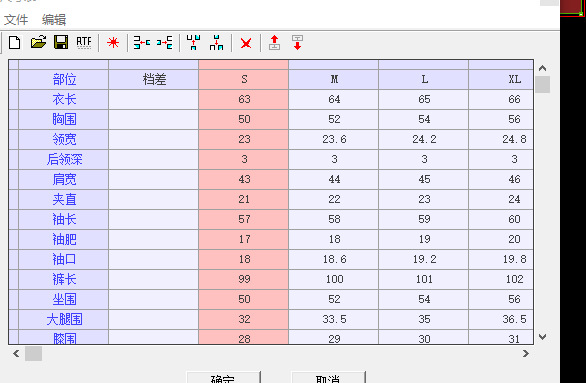Image resolution: width=586 pixels, height=383 pixels.
Task: Click the 夹直 S value 21
Action: click(244, 199)
